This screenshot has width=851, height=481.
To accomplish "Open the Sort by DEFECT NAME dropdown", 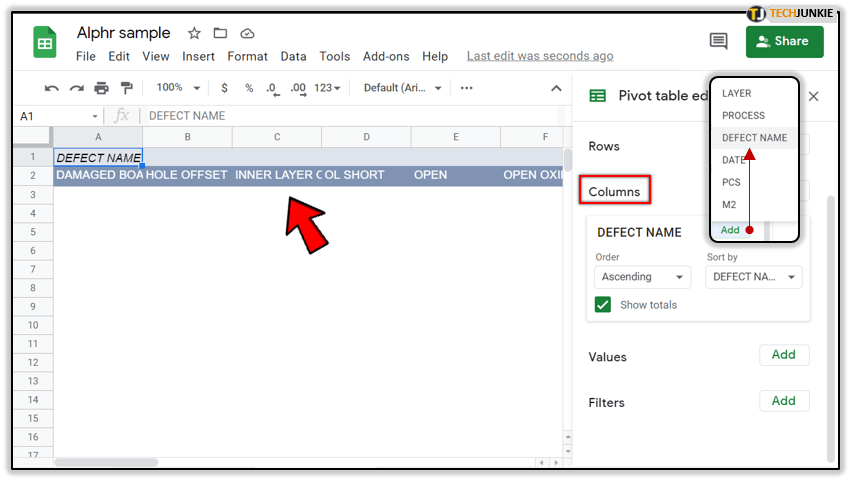I will pos(753,277).
